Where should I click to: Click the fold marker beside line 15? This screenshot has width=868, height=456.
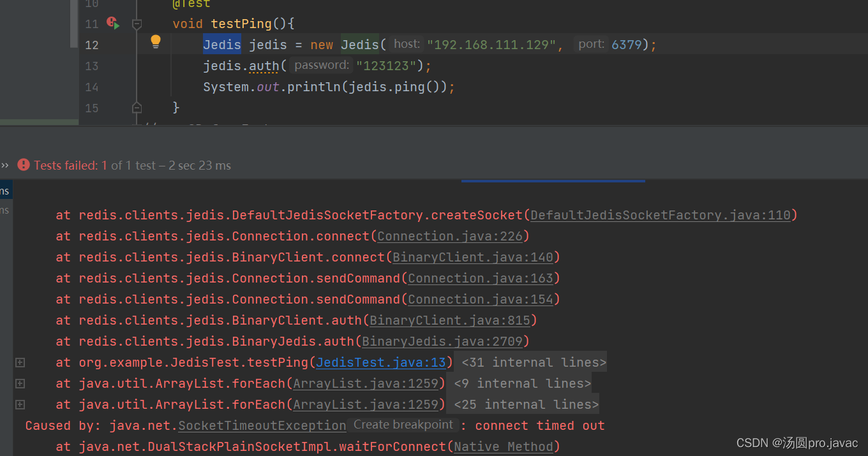click(x=137, y=108)
